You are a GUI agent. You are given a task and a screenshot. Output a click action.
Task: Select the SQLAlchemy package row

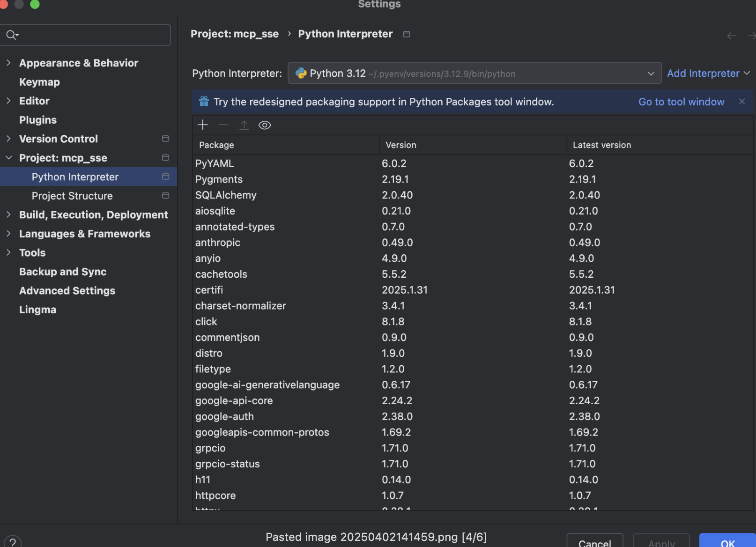pyautogui.click(x=473, y=195)
